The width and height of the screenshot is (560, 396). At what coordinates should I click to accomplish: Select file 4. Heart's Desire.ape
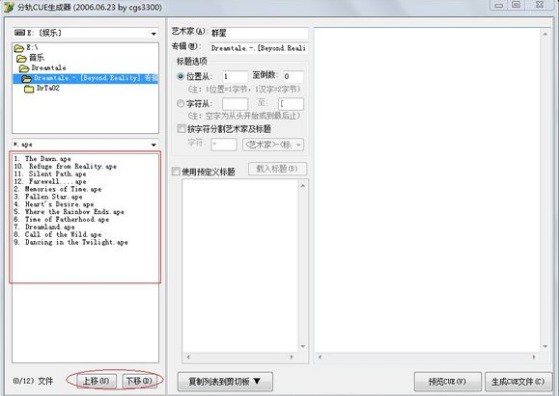[x=54, y=204]
